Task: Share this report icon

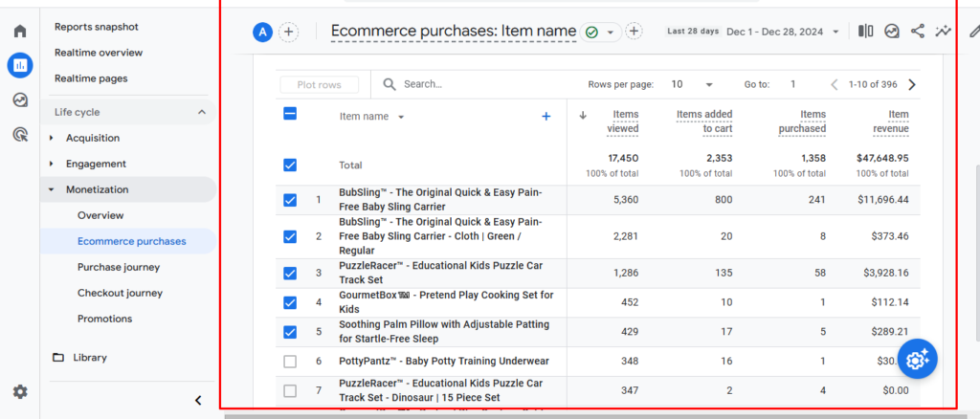Action: coord(917,32)
